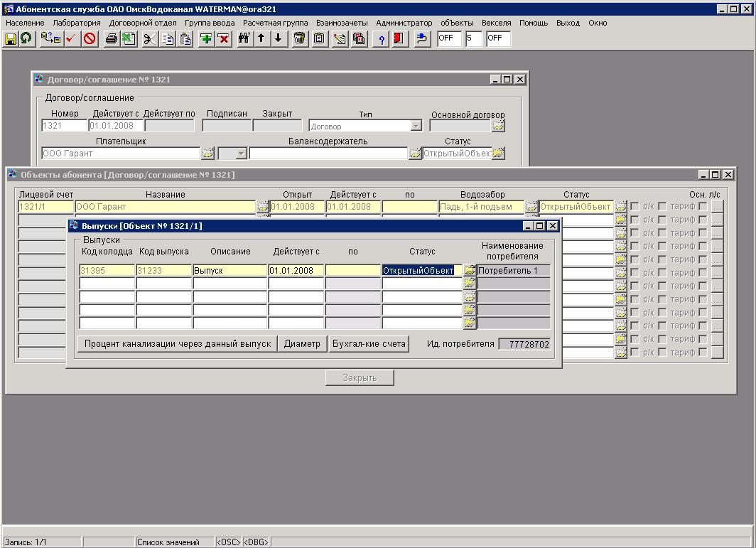Click the Print toolbar icon
Image resolution: width=756 pixels, height=548 pixels.
pyautogui.click(x=111, y=38)
